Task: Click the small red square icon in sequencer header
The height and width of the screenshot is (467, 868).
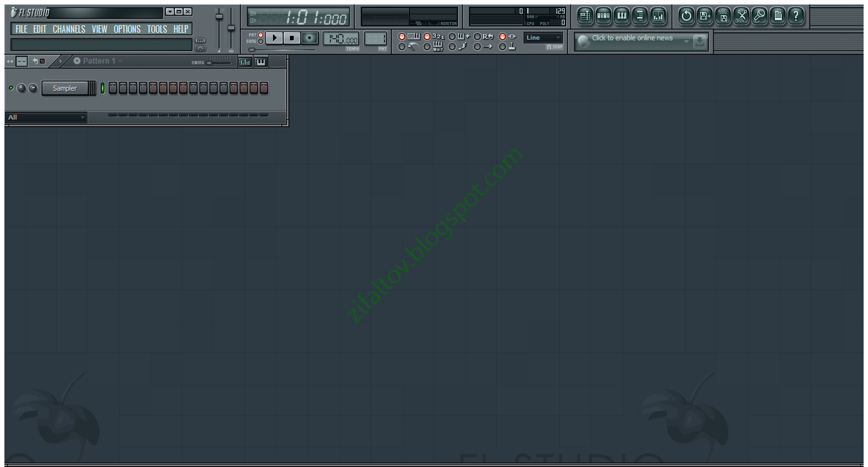Action: [43, 61]
